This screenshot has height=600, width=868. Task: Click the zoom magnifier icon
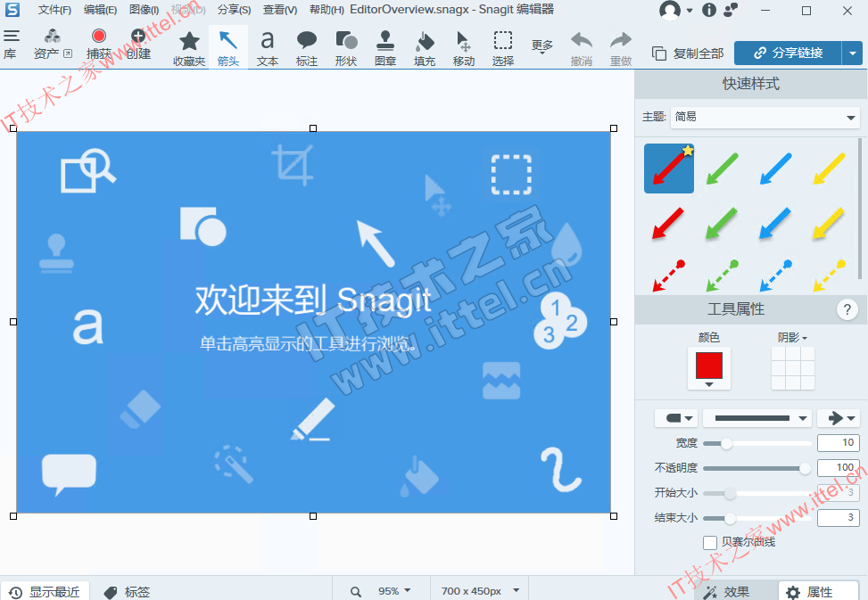[355, 592]
